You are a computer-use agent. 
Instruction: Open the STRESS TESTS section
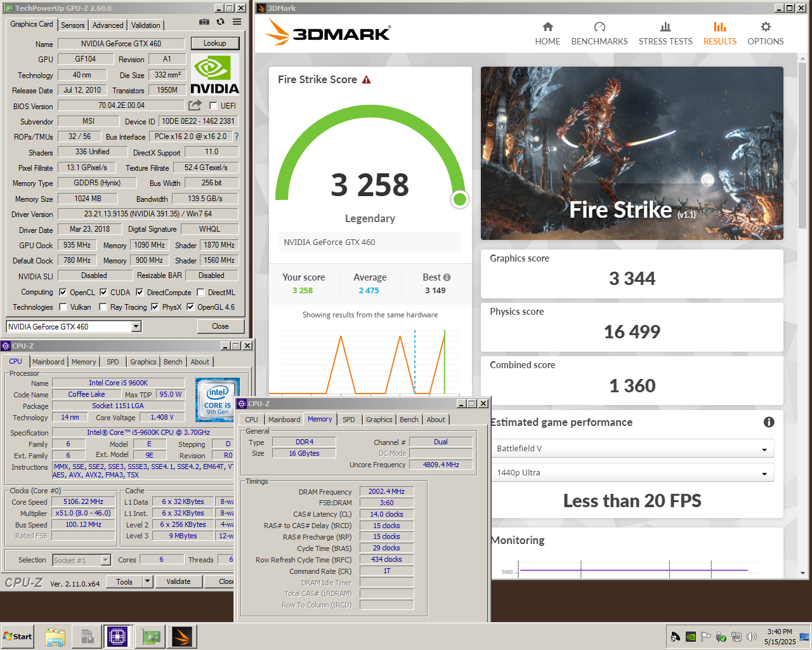[665, 34]
